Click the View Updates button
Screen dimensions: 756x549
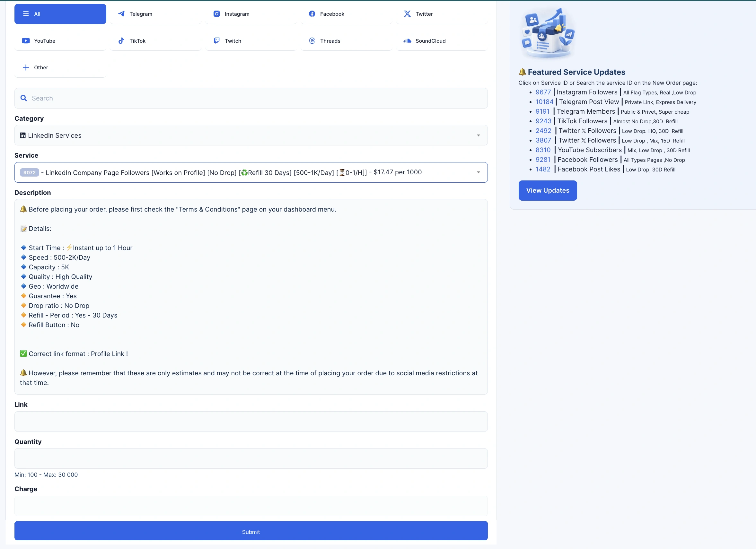click(x=548, y=191)
